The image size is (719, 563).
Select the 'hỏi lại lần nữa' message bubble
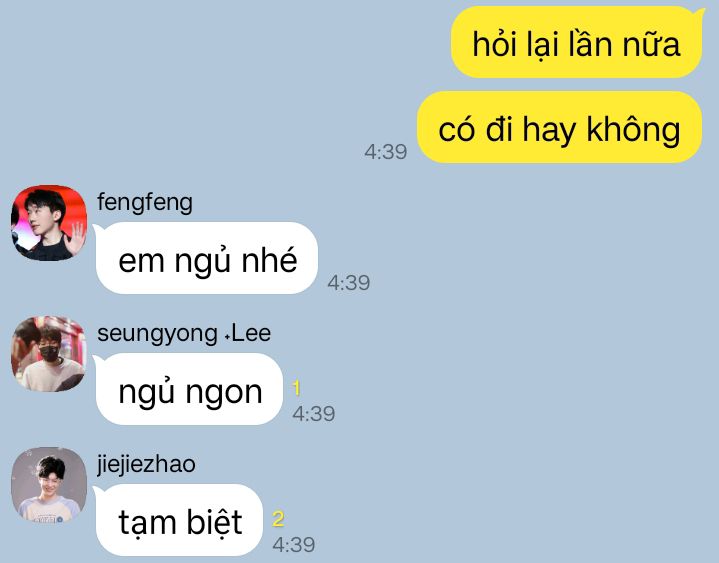tap(577, 42)
